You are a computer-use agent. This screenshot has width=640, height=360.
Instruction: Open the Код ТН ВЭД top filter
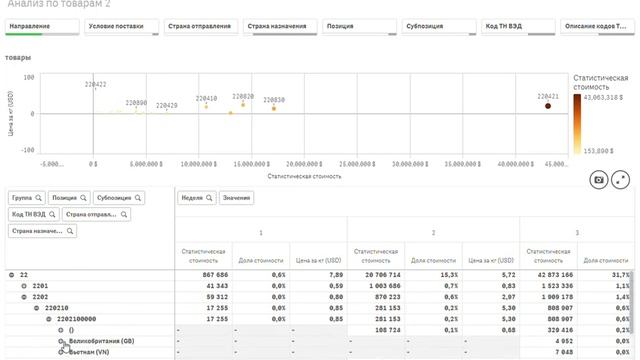[x=518, y=27]
